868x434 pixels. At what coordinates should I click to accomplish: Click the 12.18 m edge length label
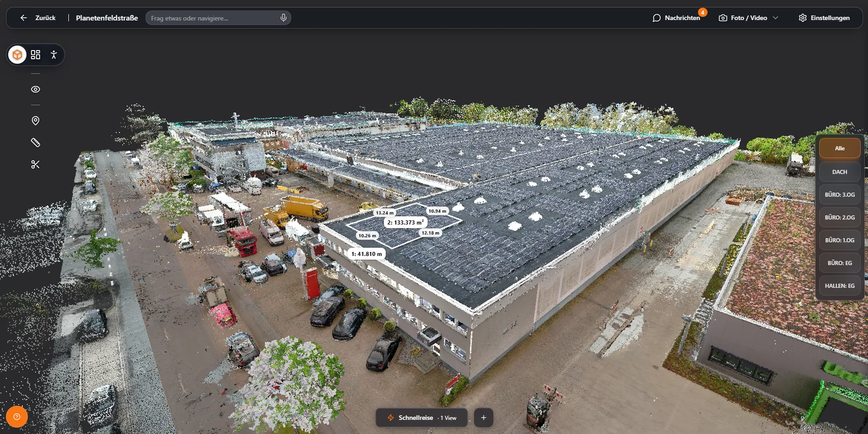(x=431, y=233)
